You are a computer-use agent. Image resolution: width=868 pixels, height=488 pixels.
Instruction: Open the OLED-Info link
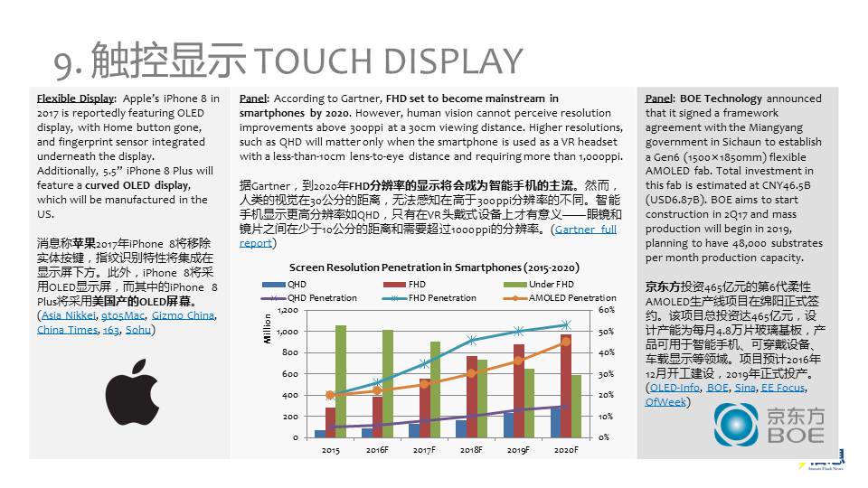675,388
